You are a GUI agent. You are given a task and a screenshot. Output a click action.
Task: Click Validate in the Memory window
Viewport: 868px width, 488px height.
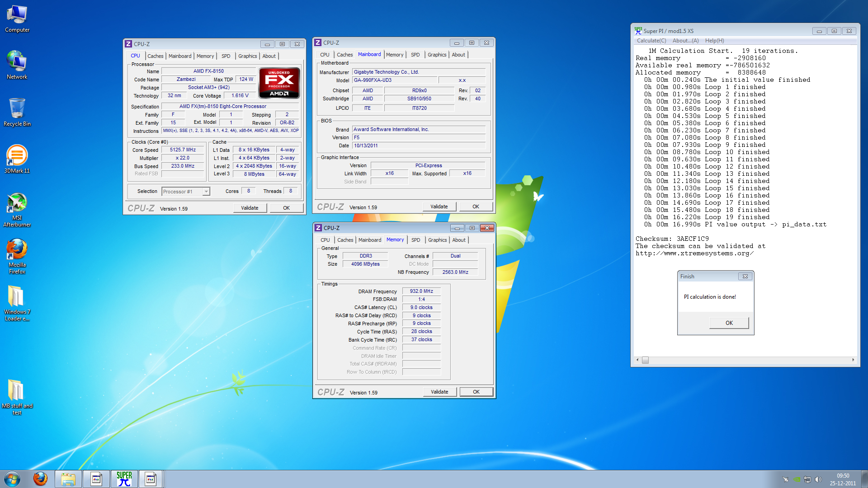pyautogui.click(x=439, y=392)
